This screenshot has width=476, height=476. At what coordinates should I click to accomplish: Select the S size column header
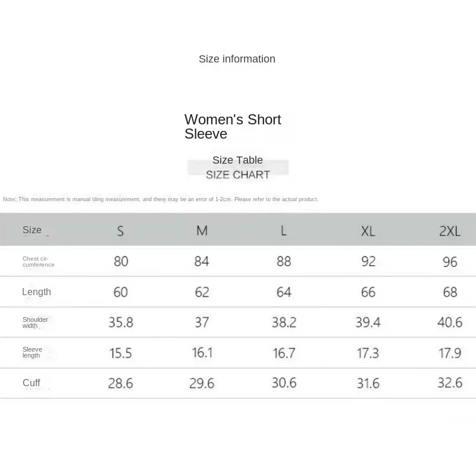pos(121,231)
